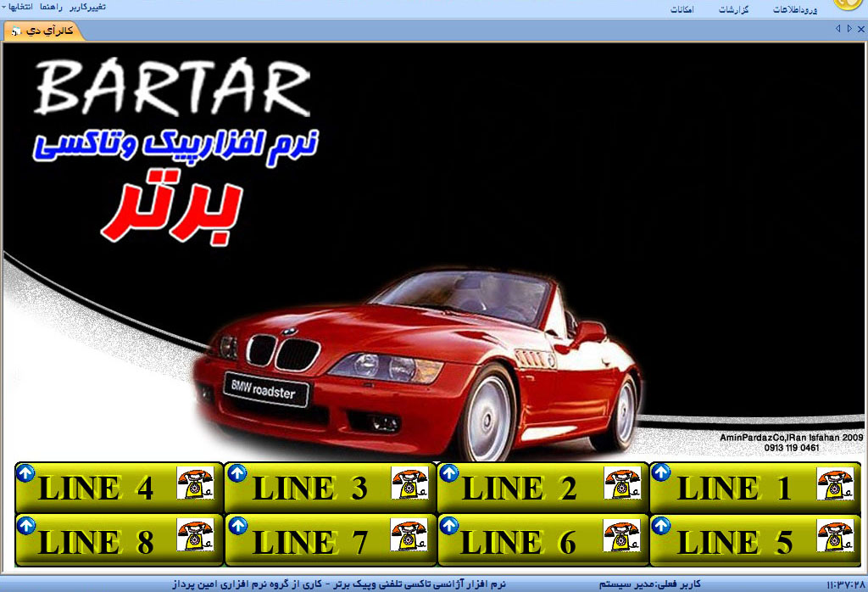
Task: Click the telephone icon on LINE 1
Action: click(835, 483)
